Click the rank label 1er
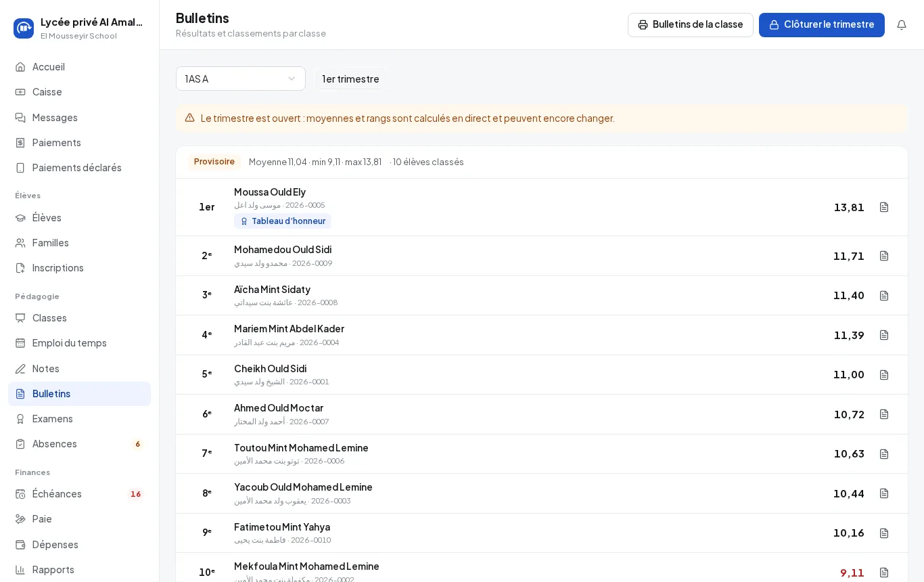 point(207,207)
